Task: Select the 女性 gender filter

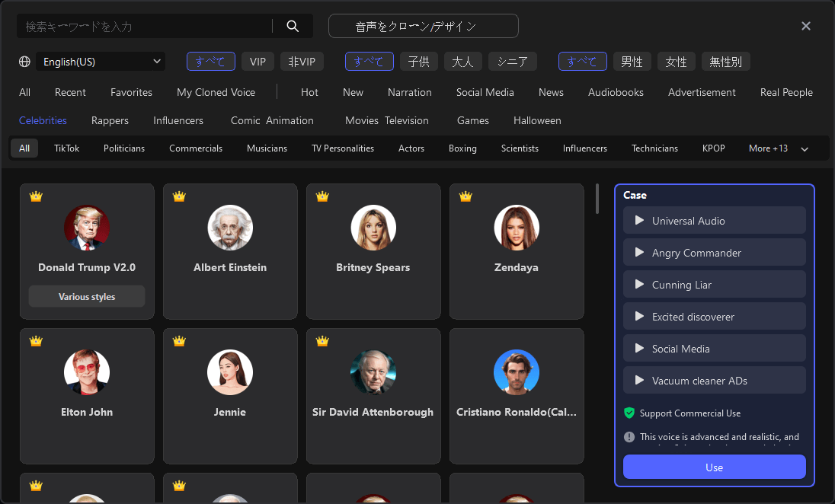Action: (676, 62)
